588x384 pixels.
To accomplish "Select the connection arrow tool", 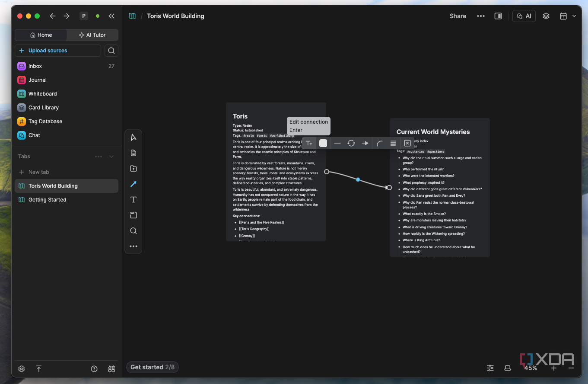I will coord(133,184).
